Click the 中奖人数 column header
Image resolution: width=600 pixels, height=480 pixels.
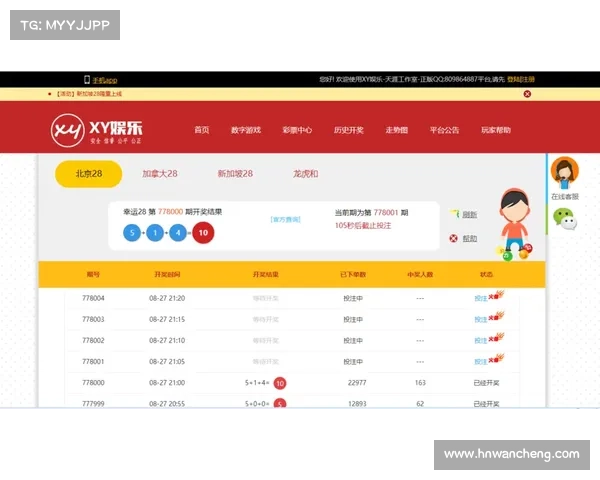tap(420, 274)
